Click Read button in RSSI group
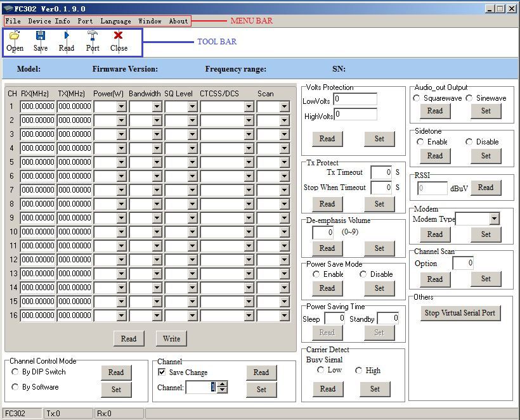This screenshot has height=420, width=520. pos(486,188)
